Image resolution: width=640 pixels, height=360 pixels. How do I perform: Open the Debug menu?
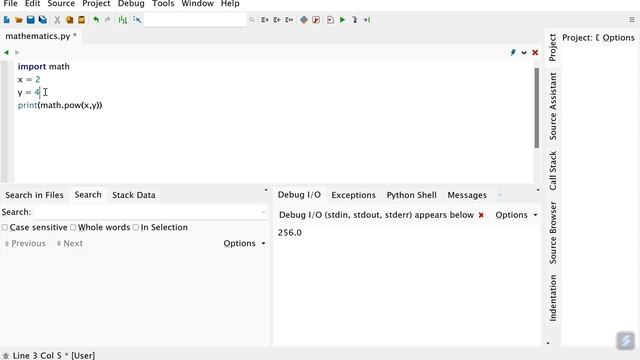(x=131, y=4)
